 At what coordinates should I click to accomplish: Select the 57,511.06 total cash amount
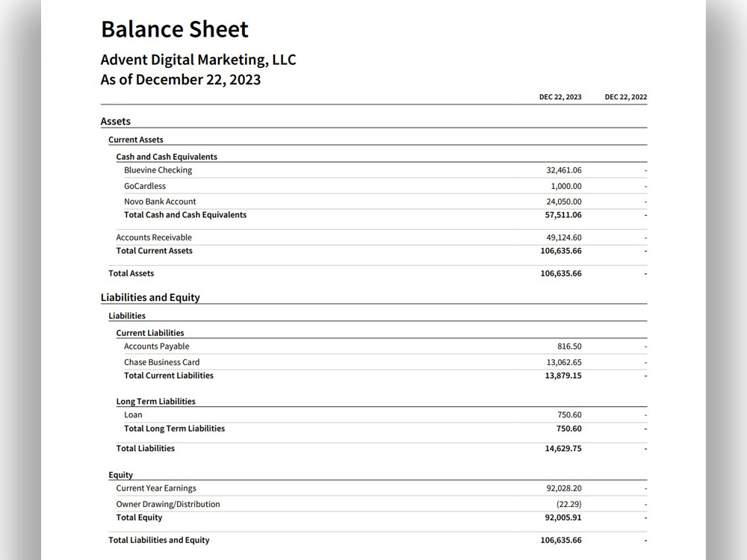(563, 215)
